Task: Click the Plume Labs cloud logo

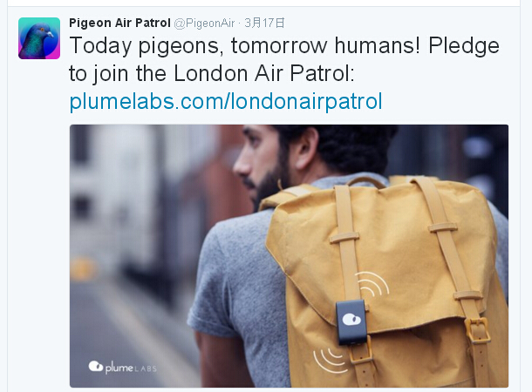Action: [x=96, y=366]
